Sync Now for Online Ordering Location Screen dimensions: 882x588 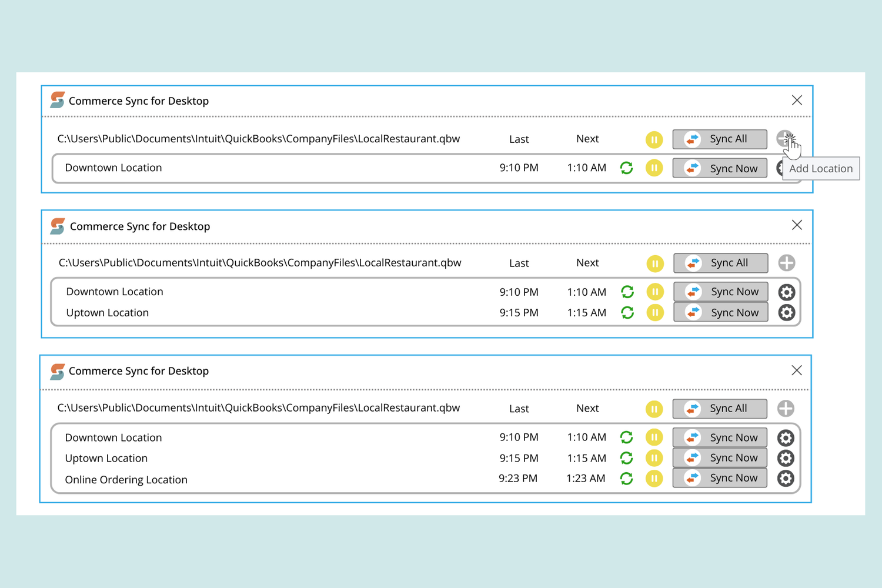[x=720, y=478]
